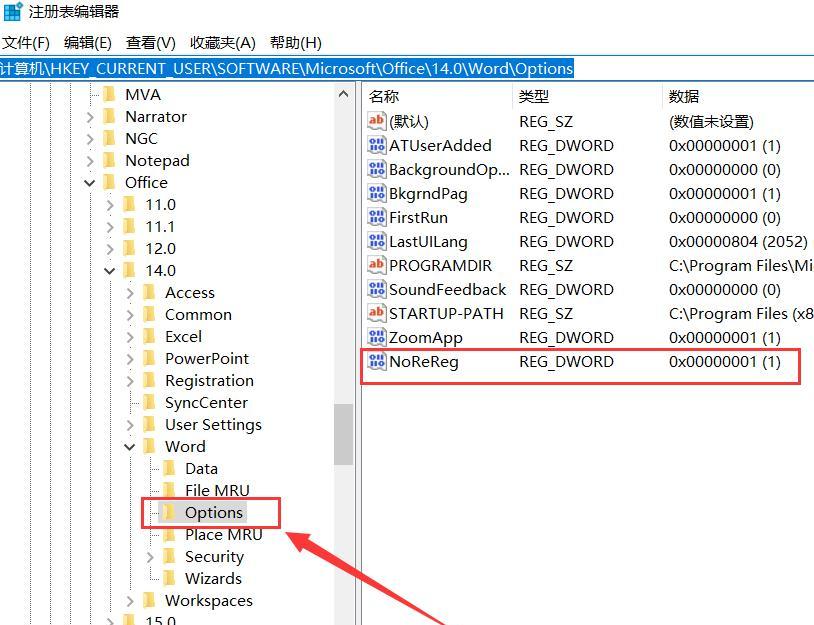The height and width of the screenshot is (625, 814).
Task: Click the (默认) string value icon
Action: (376, 120)
